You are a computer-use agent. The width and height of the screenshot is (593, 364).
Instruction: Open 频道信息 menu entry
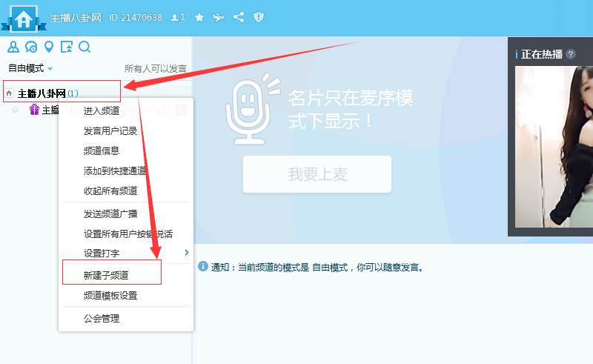102,150
